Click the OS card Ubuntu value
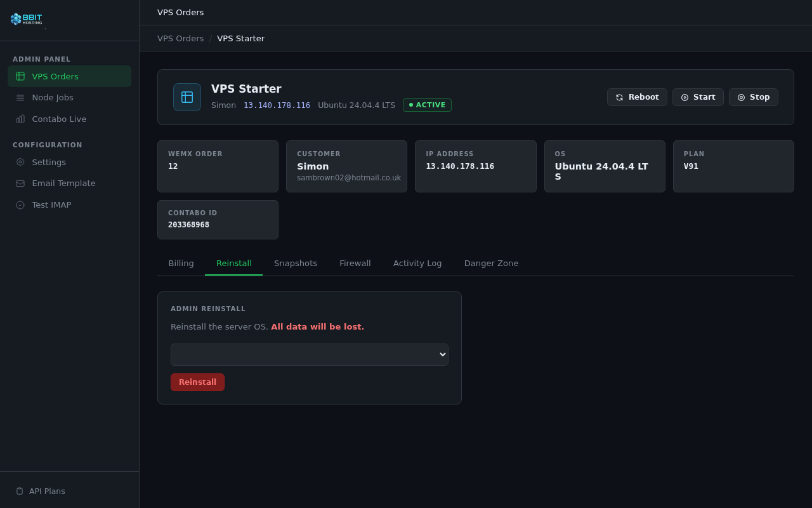 [601, 171]
